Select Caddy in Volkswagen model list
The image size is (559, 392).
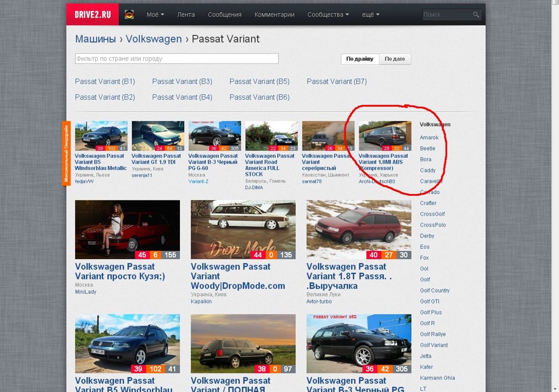tap(428, 171)
